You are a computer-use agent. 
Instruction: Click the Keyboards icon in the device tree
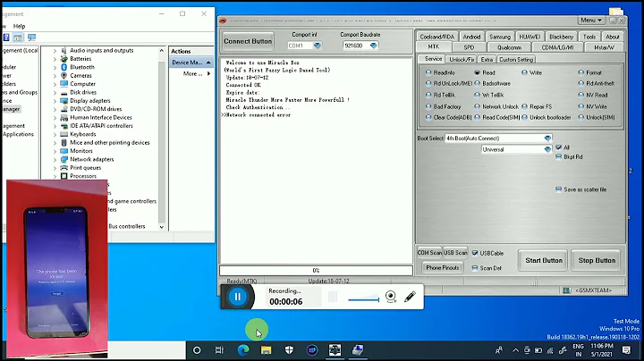pos(64,134)
